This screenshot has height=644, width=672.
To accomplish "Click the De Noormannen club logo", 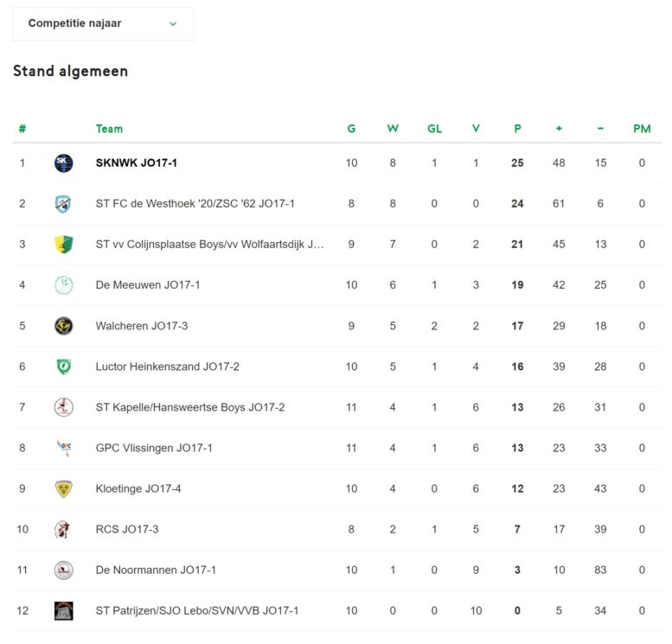I will (63, 571).
